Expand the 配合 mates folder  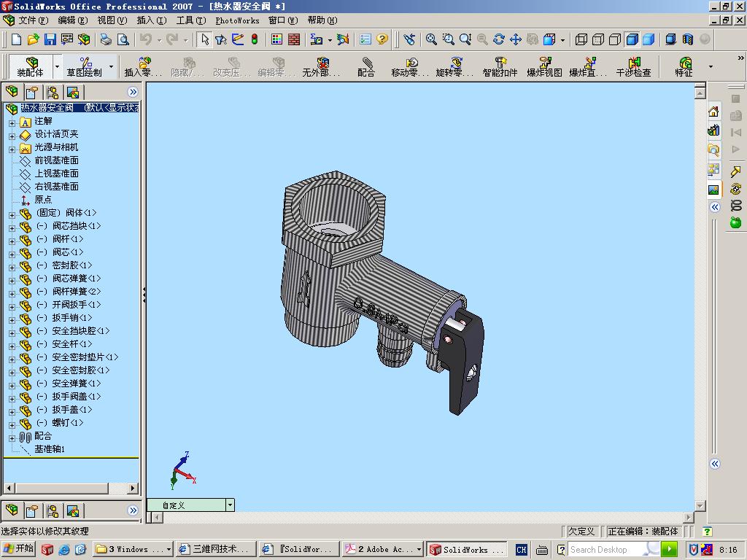click(12, 437)
